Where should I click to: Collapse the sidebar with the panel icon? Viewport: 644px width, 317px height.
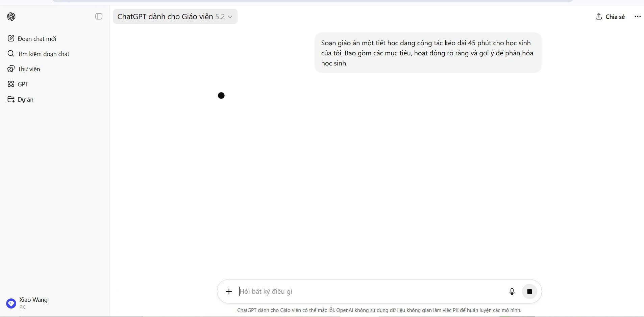[99, 17]
